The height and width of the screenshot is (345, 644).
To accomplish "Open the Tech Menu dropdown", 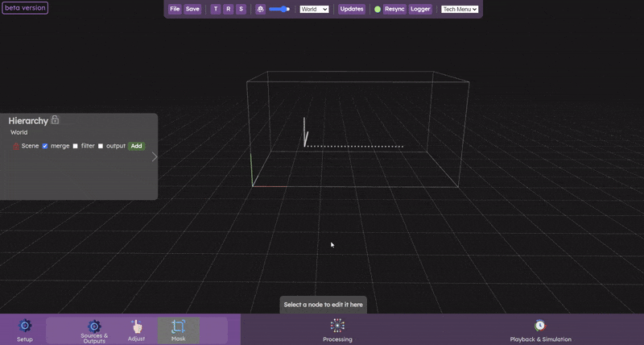I will (460, 9).
